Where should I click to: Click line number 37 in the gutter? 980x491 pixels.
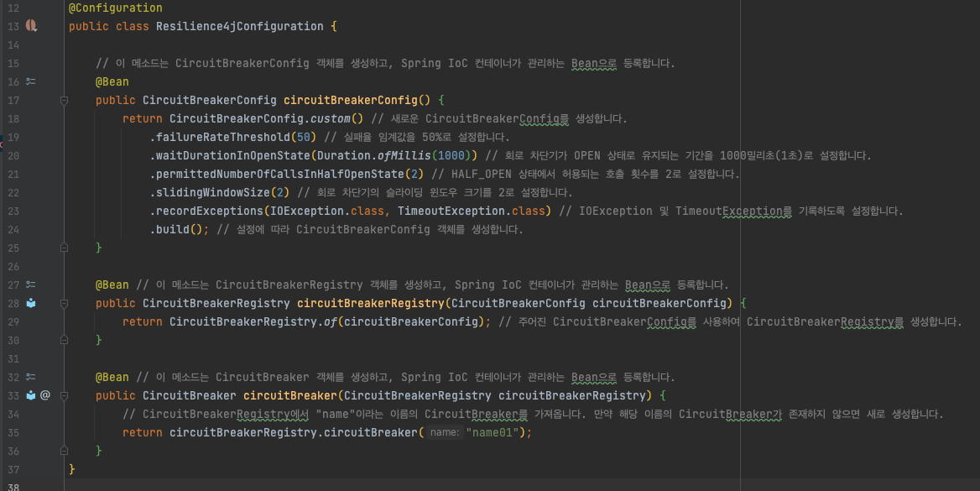13,469
